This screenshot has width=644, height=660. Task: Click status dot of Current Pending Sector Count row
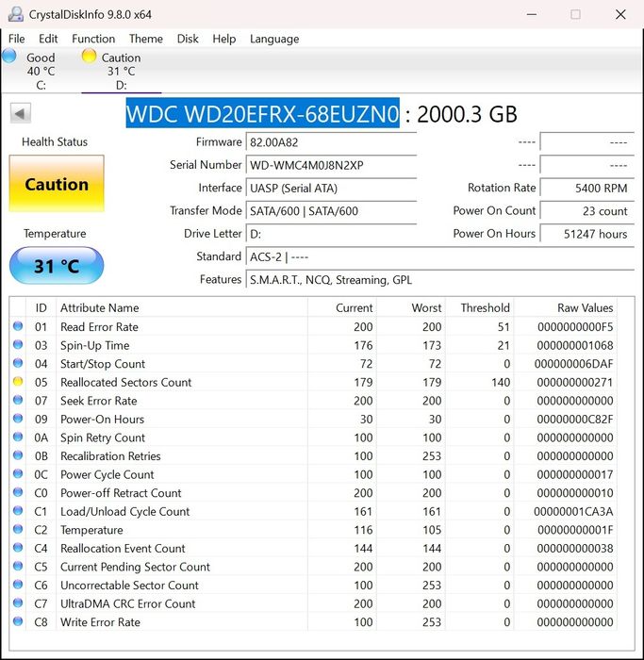[18, 566]
